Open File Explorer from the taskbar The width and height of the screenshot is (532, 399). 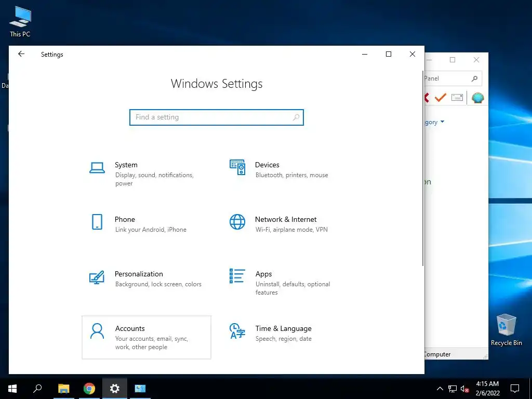[63, 389]
